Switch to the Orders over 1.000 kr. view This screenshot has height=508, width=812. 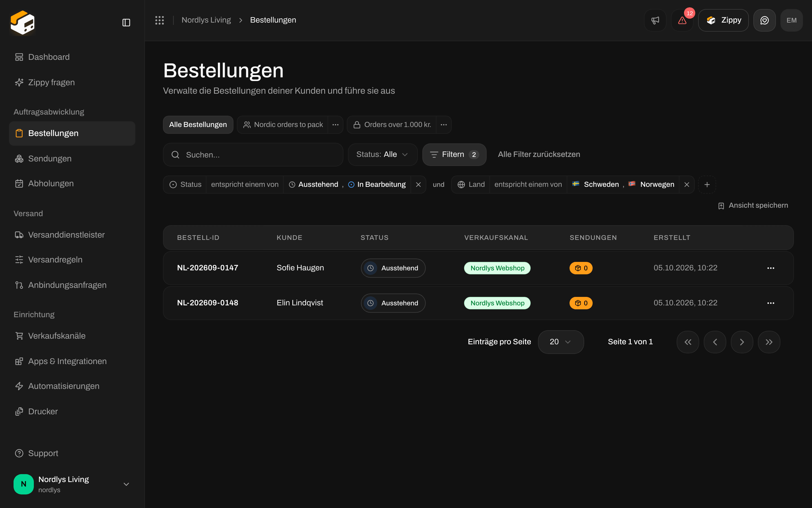pos(392,125)
